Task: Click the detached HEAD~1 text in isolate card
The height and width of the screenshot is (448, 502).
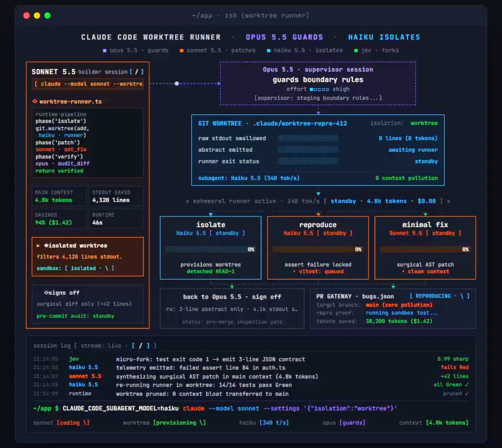Action: [210, 272]
